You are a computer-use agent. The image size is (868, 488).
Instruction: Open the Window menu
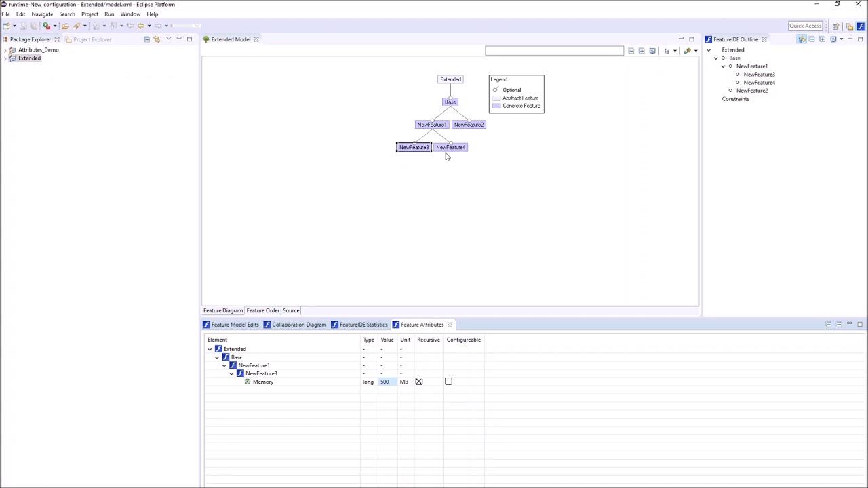click(x=130, y=14)
